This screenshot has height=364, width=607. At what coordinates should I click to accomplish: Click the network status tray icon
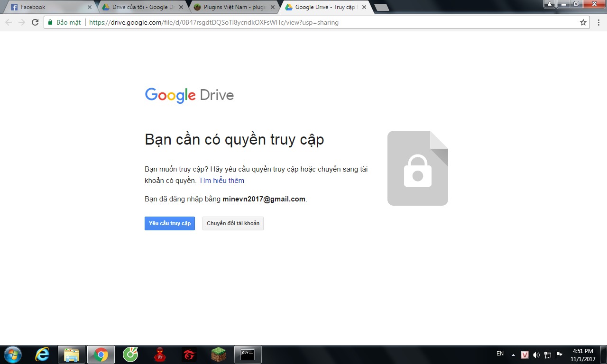[548, 355]
